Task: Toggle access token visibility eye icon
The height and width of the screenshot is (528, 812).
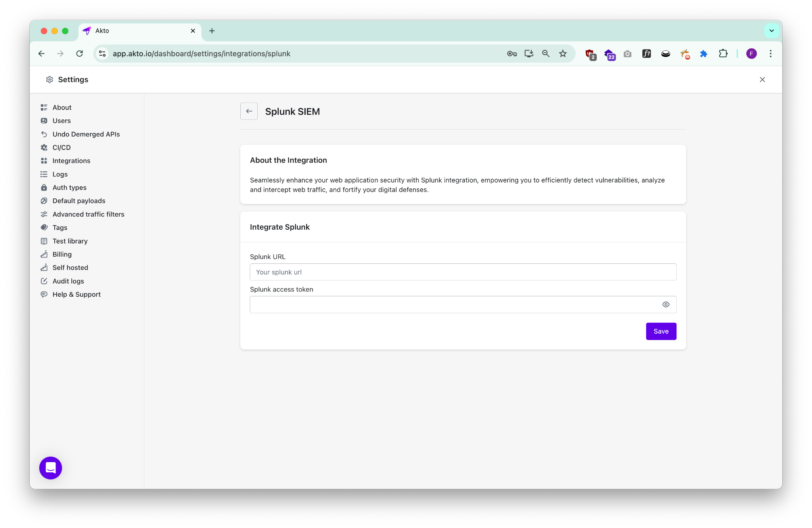Action: (x=666, y=304)
